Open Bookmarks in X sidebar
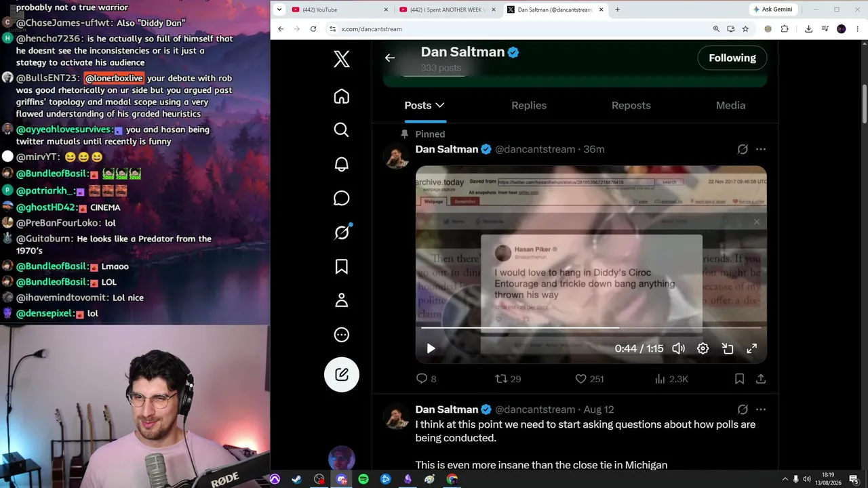 point(342,266)
